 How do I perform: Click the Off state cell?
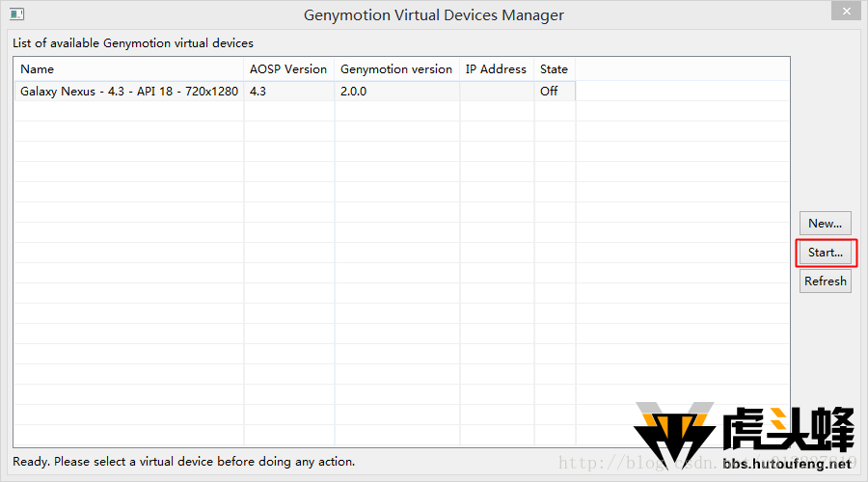pyautogui.click(x=555, y=92)
